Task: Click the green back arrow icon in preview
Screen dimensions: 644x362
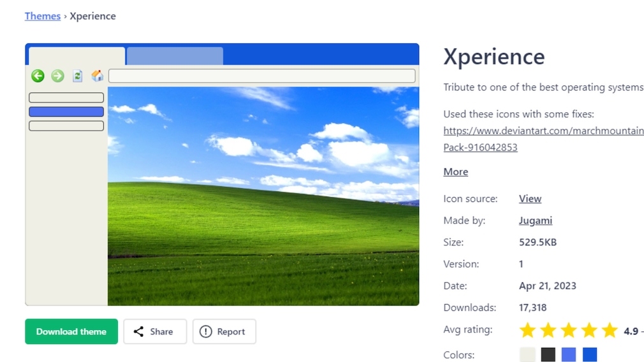Action: [x=38, y=76]
